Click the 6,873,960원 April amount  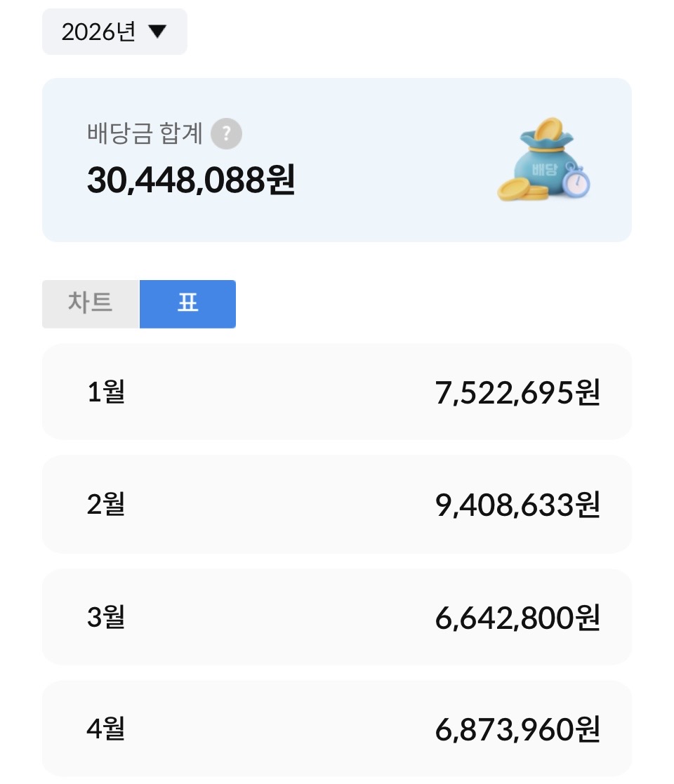point(517,729)
